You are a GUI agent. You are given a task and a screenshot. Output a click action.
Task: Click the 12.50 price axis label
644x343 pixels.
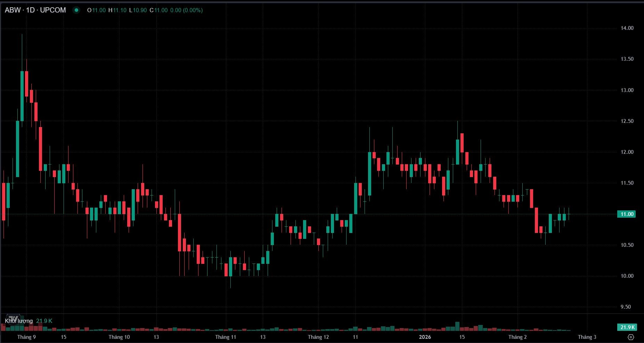tap(627, 121)
